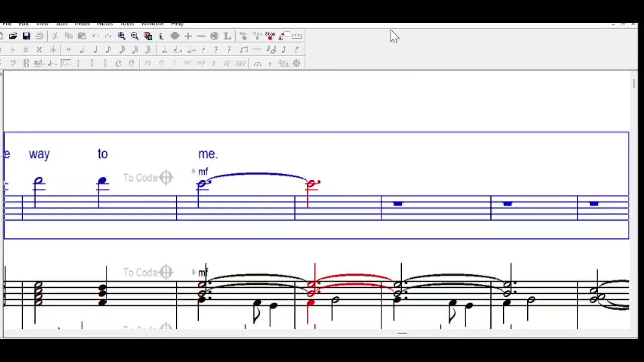Zoom in using the magnifier plus icon

121,36
